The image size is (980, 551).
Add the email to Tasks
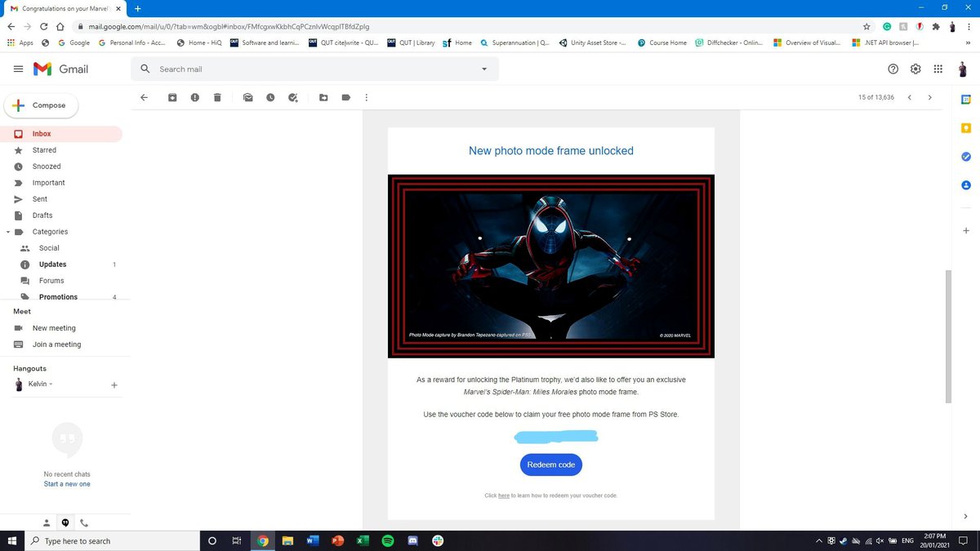[293, 98]
